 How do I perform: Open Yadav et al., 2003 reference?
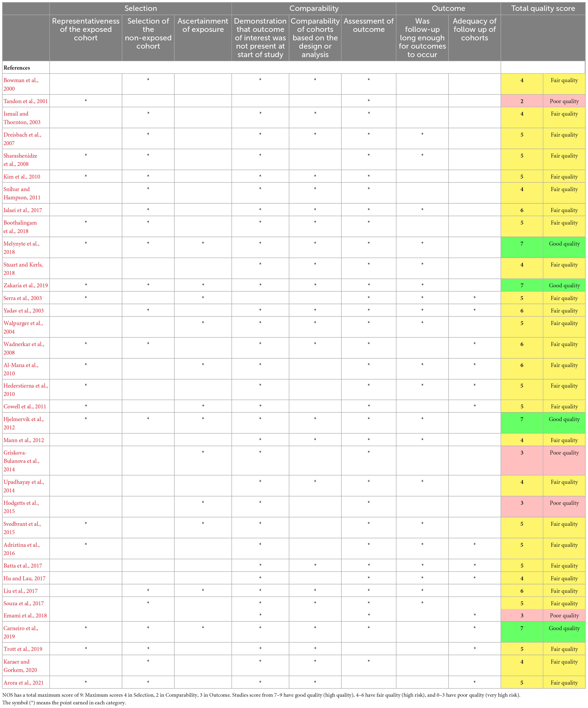24,311
